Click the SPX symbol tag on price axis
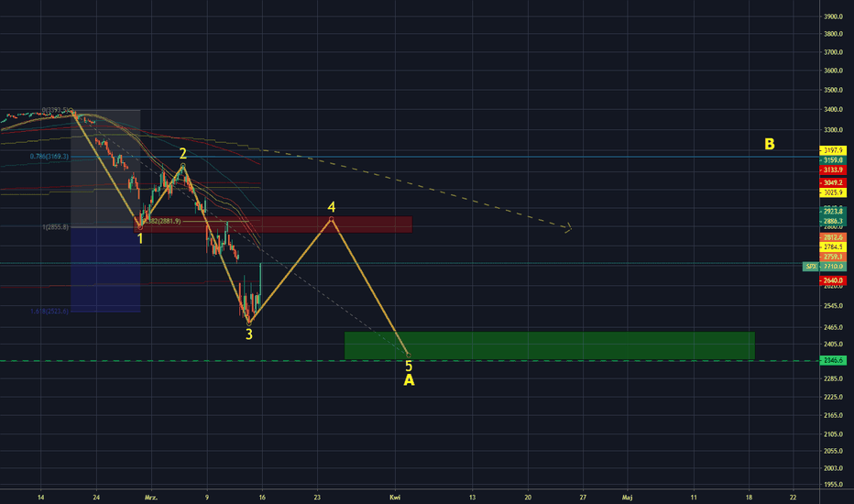The height and width of the screenshot is (504, 854). coord(811,267)
